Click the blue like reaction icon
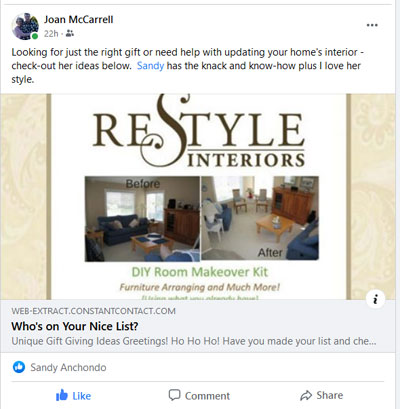Screen dimensions: 400x409 (19, 367)
